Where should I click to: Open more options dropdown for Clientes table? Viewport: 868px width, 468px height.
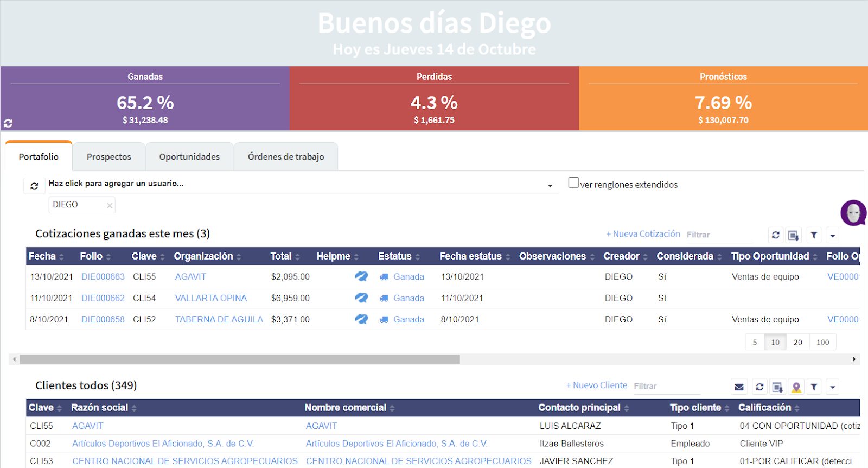click(x=832, y=387)
